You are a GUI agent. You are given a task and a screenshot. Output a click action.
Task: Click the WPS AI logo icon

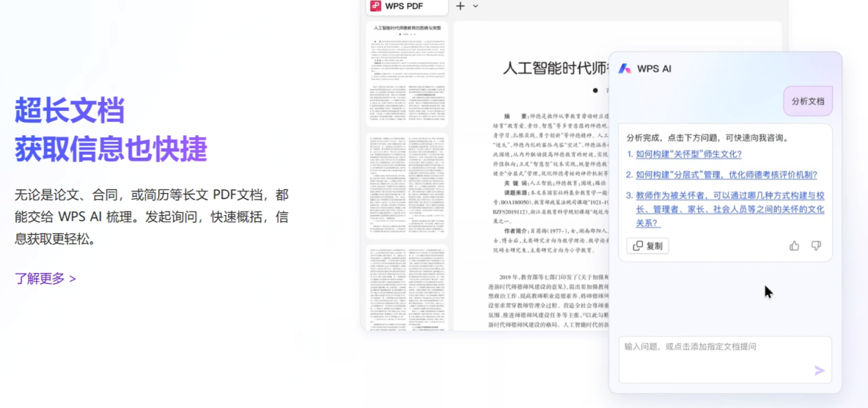point(624,69)
